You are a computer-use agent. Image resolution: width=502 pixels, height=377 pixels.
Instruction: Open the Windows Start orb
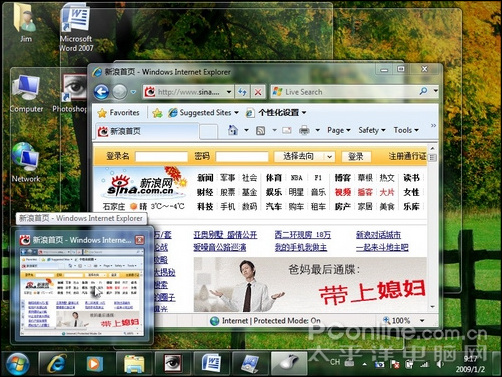17,364
